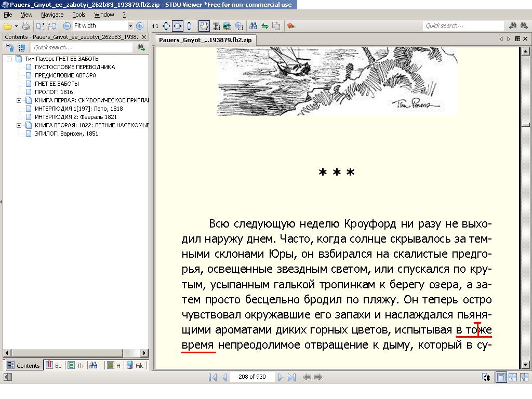Open the Tools menu

point(78,15)
